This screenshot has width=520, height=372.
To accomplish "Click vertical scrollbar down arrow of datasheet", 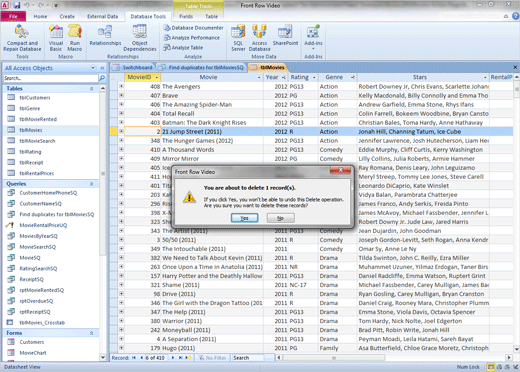I will point(517,349).
